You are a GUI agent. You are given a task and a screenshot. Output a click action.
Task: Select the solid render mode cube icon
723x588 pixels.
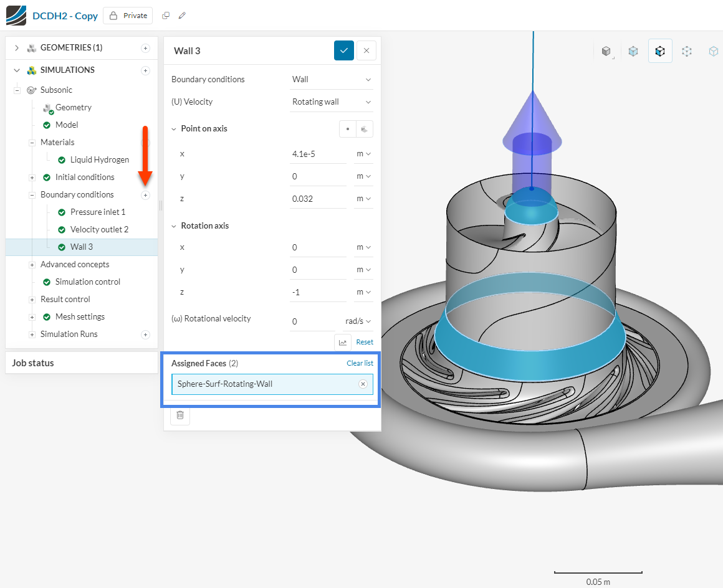coord(606,52)
